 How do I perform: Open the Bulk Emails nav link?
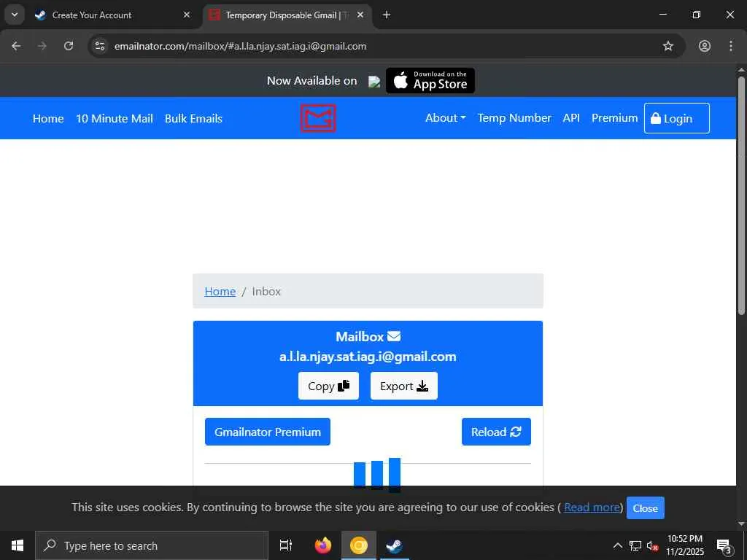click(193, 119)
